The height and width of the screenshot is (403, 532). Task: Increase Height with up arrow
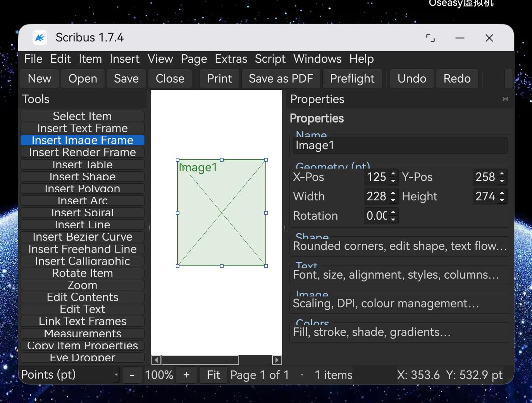coord(502,193)
